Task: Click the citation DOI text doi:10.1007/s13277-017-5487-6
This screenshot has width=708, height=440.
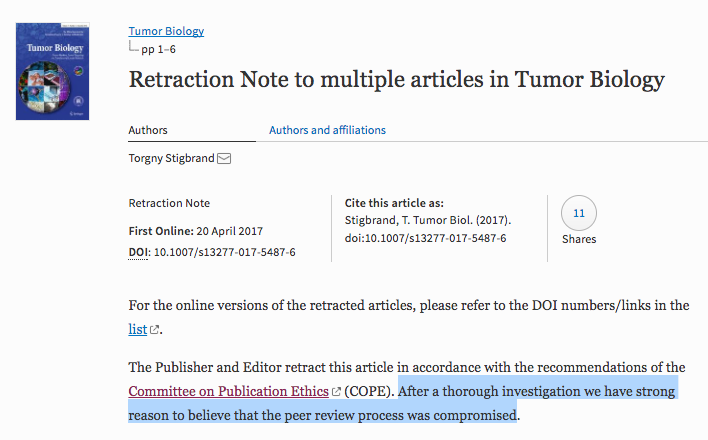Action: [x=425, y=238]
